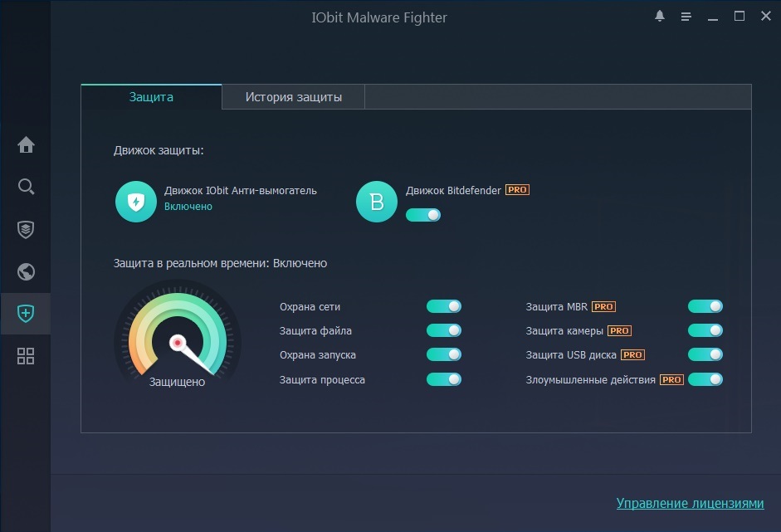This screenshot has width=781, height=532.
Task: Click the Включено status under IObit engine
Action: [x=188, y=206]
